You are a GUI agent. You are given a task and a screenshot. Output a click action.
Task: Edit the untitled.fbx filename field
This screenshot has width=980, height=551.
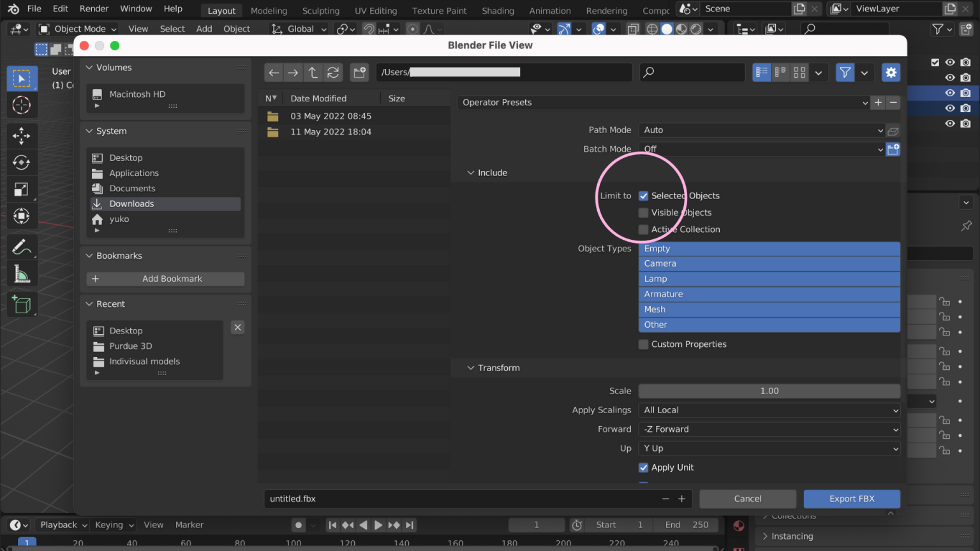447,499
